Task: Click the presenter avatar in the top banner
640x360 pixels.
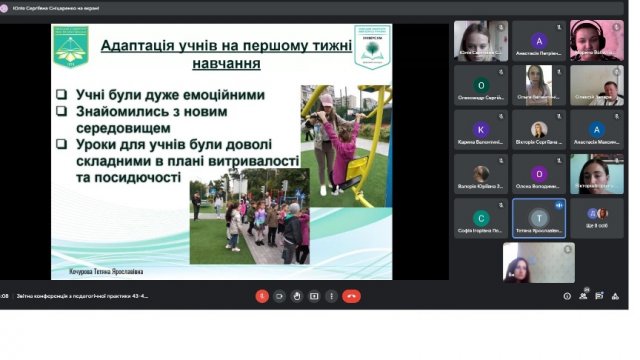Action: 4,8
